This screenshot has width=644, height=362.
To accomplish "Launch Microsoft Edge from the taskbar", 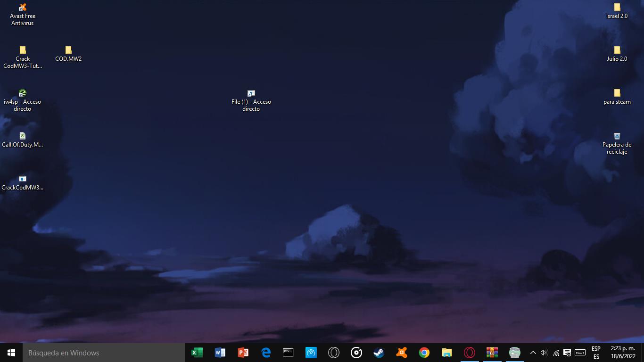I will click(x=265, y=353).
